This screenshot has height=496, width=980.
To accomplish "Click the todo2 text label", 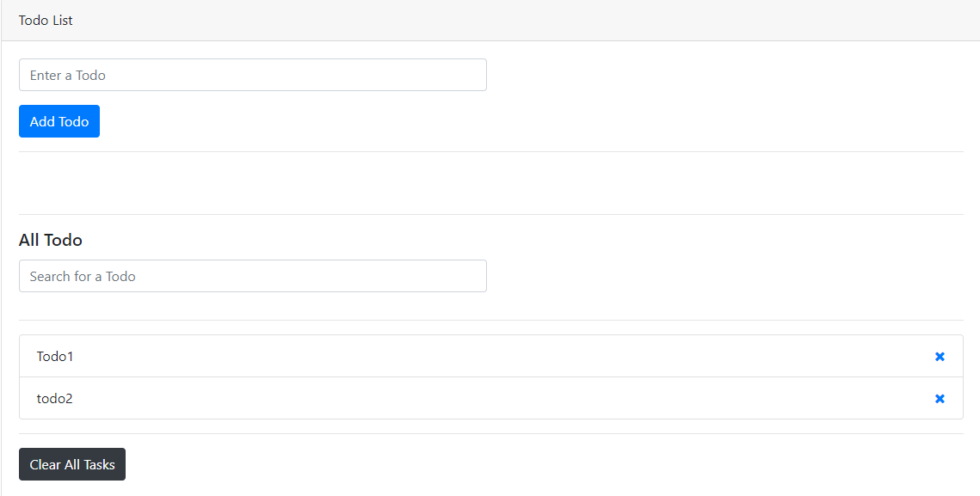I will point(54,398).
